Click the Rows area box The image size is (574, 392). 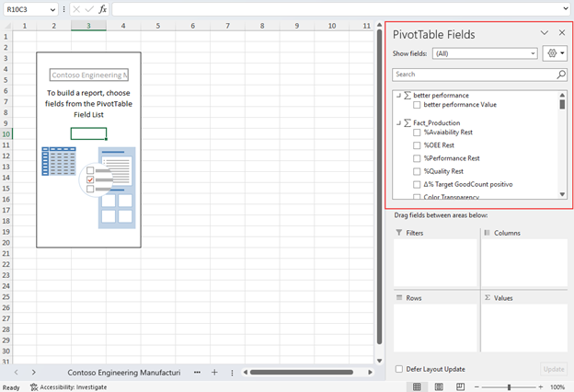(x=435, y=328)
